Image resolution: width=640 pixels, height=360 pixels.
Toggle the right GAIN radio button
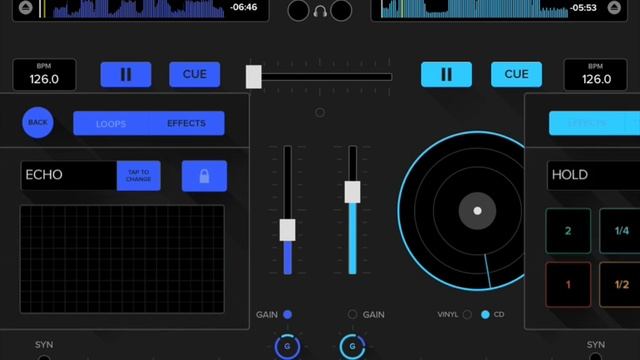coord(352,314)
